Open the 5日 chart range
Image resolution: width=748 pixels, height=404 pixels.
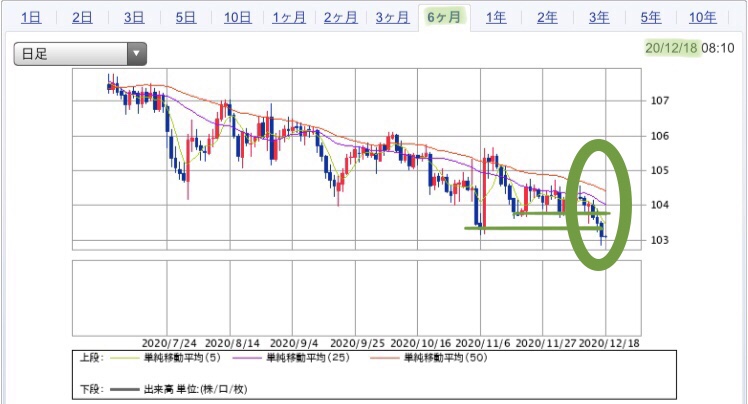[186, 18]
